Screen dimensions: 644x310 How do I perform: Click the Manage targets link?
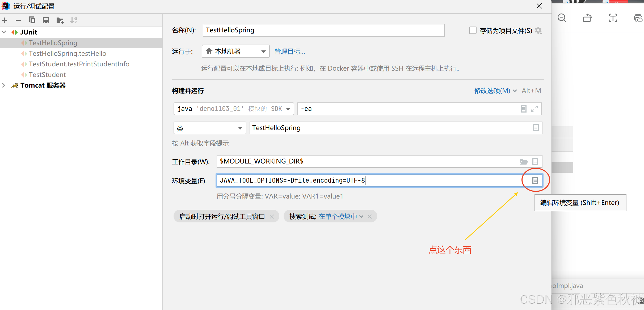(290, 51)
